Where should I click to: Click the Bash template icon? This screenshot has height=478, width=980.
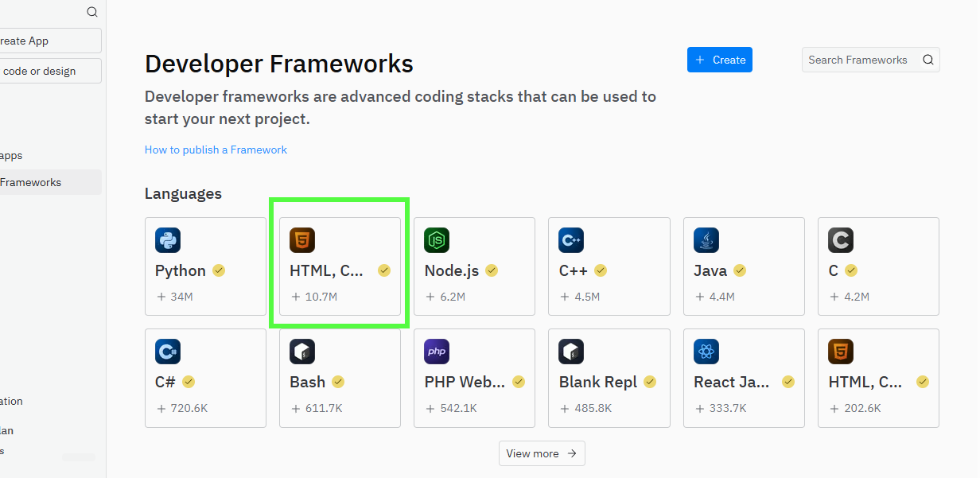click(302, 352)
